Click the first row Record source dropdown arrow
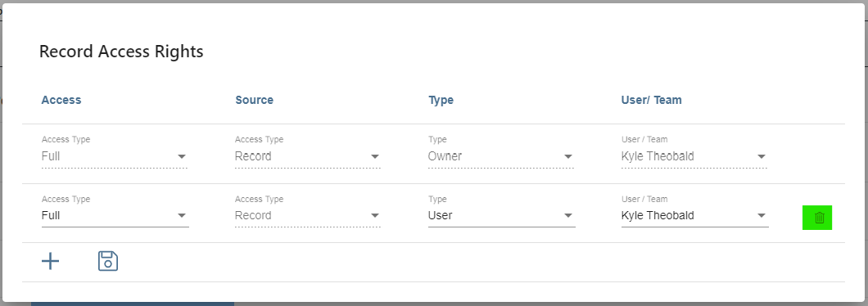 (x=375, y=156)
